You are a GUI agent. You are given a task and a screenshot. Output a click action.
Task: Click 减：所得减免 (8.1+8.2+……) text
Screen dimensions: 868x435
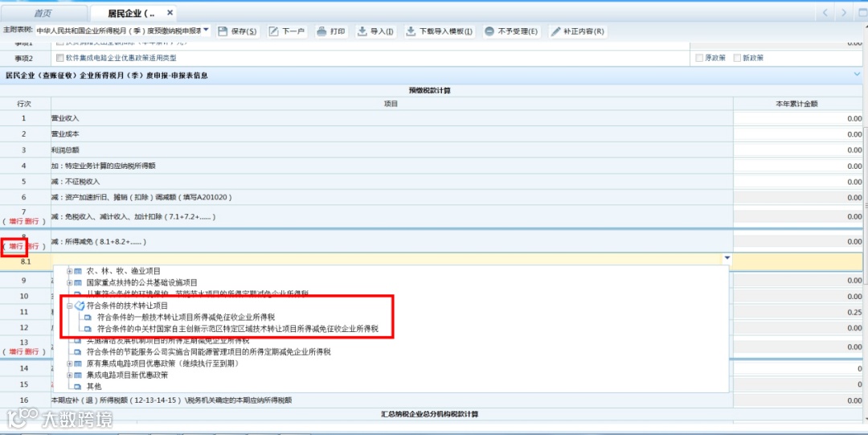[99, 241]
